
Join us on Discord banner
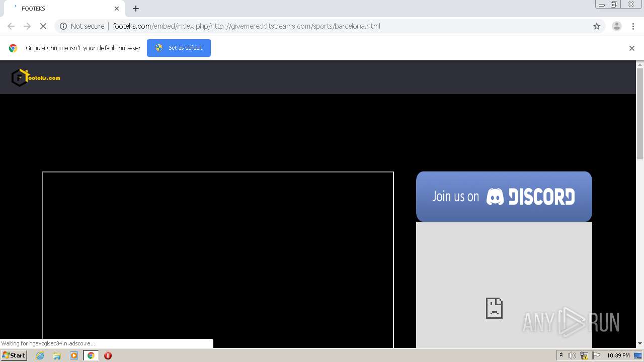pos(504,197)
